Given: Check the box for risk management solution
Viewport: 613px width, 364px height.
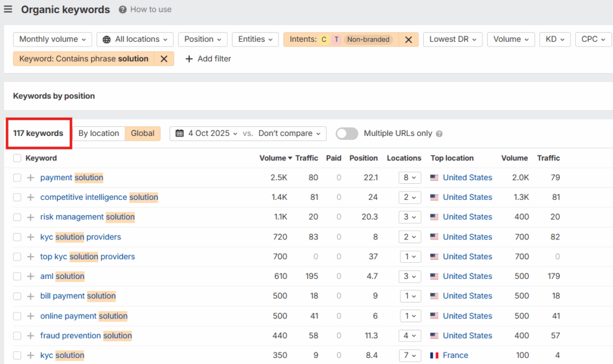Looking at the screenshot, I should (17, 217).
